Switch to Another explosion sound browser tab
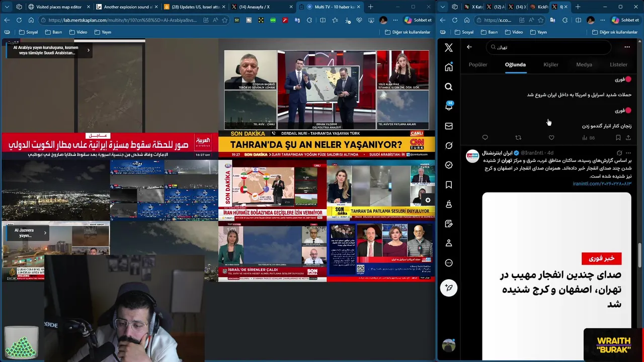 point(126,7)
